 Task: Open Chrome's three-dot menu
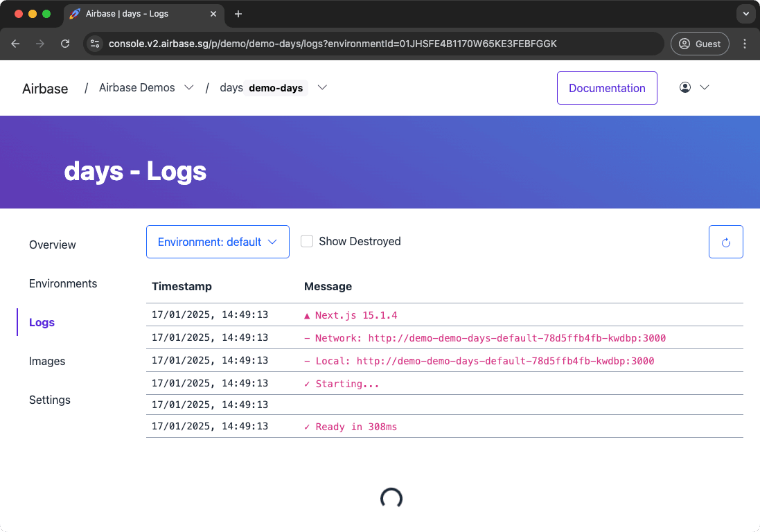click(x=745, y=44)
